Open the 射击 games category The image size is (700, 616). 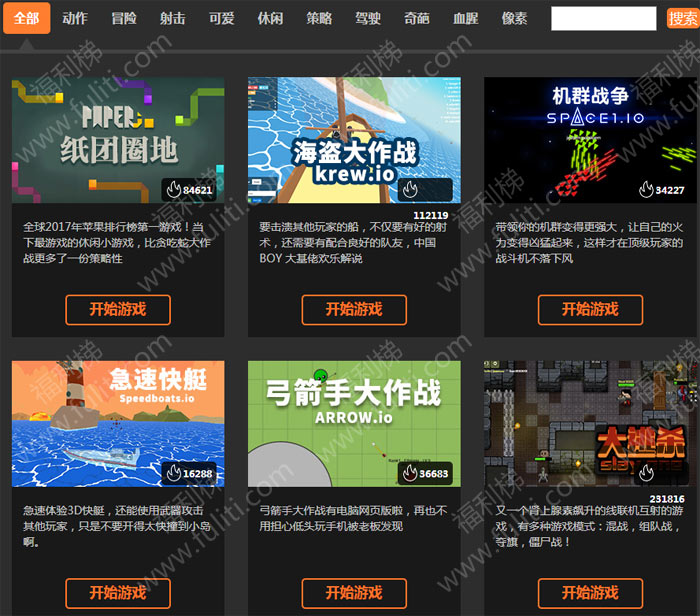tap(172, 18)
